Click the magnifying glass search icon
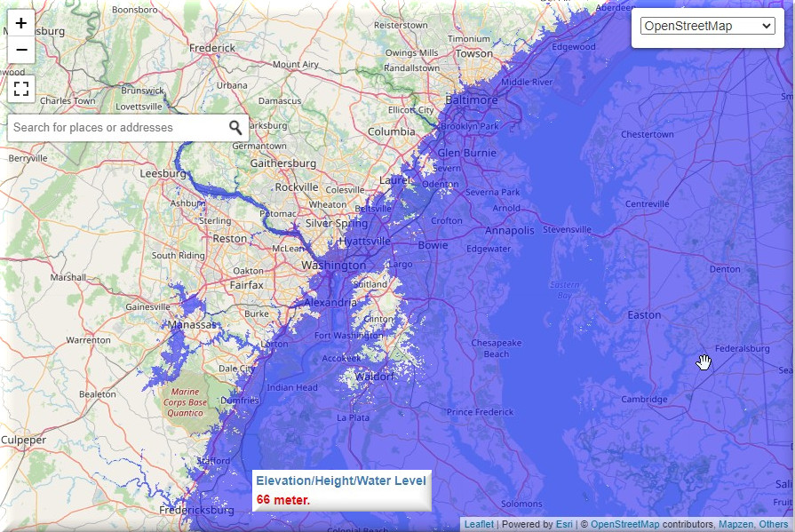Image resolution: width=795 pixels, height=532 pixels. (x=235, y=128)
